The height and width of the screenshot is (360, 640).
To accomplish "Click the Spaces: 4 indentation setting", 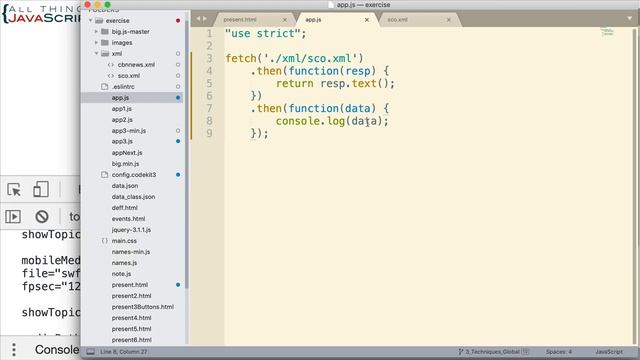I will coord(559,351).
